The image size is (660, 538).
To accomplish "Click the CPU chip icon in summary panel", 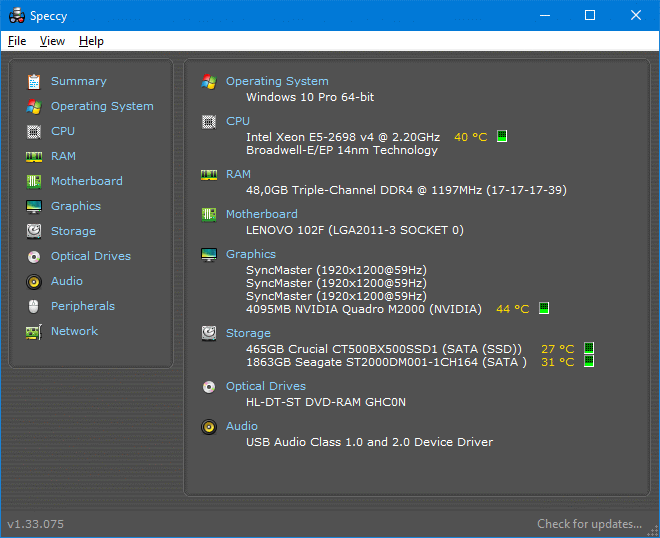I will coord(209,122).
